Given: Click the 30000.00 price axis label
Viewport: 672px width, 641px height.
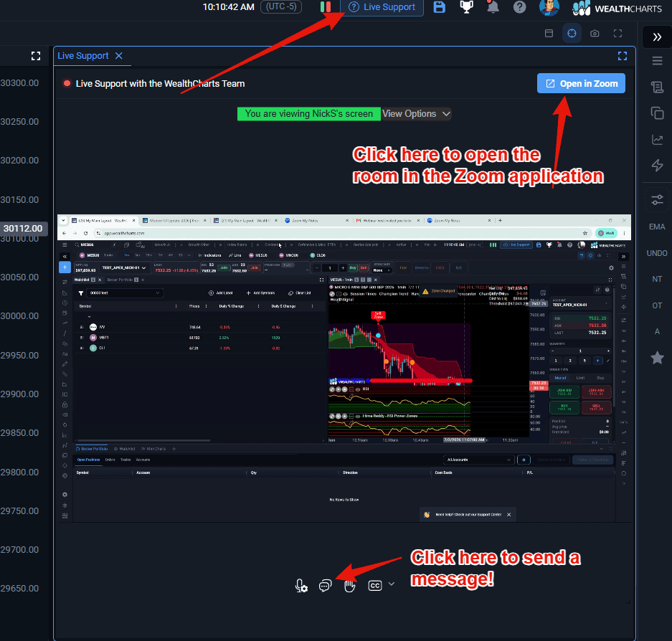Looking at the screenshot, I should click(19, 315).
